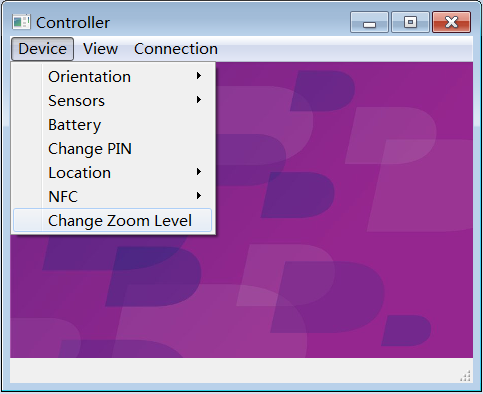Click the window resize grip
The width and height of the screenshot is (483, 394).
[466, 376]
